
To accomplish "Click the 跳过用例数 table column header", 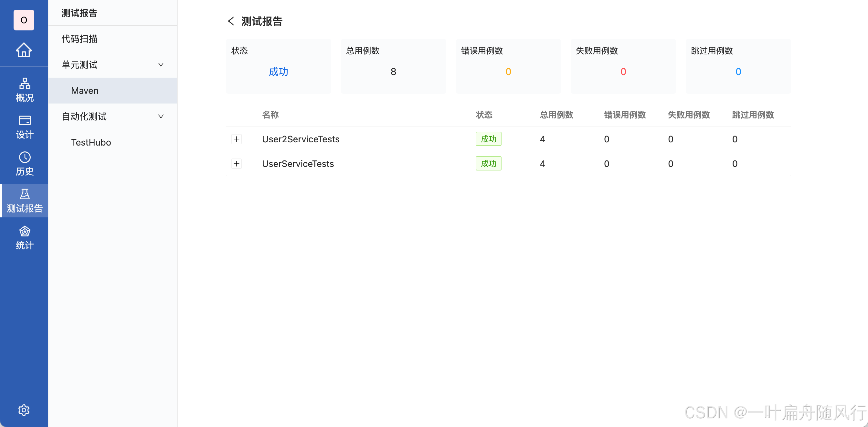I will click(x=753, y=115).
